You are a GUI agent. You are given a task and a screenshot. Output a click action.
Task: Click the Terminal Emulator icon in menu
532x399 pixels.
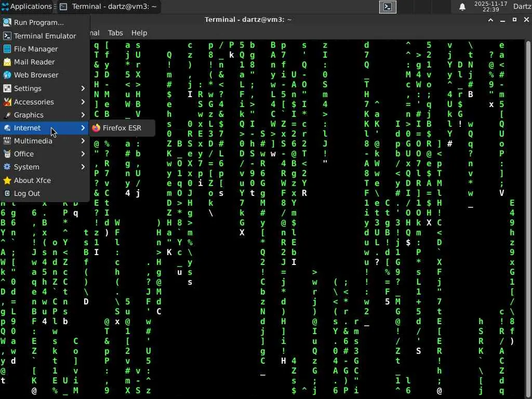(x=7, y=36)
